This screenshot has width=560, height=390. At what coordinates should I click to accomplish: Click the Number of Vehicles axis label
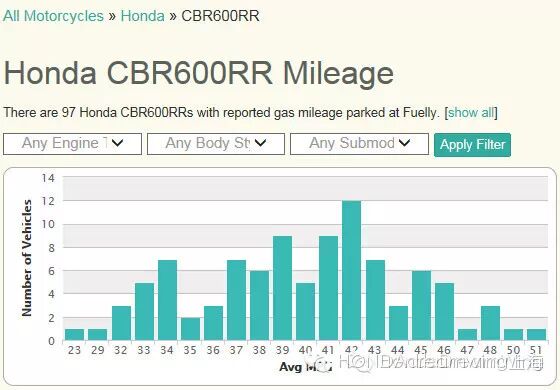tap(26, 258)
